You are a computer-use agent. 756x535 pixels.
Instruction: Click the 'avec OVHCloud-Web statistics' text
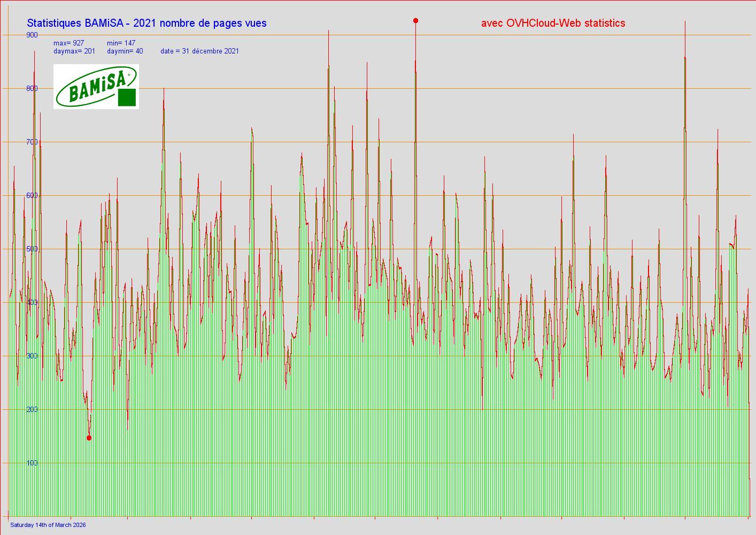tap(553, 23)
